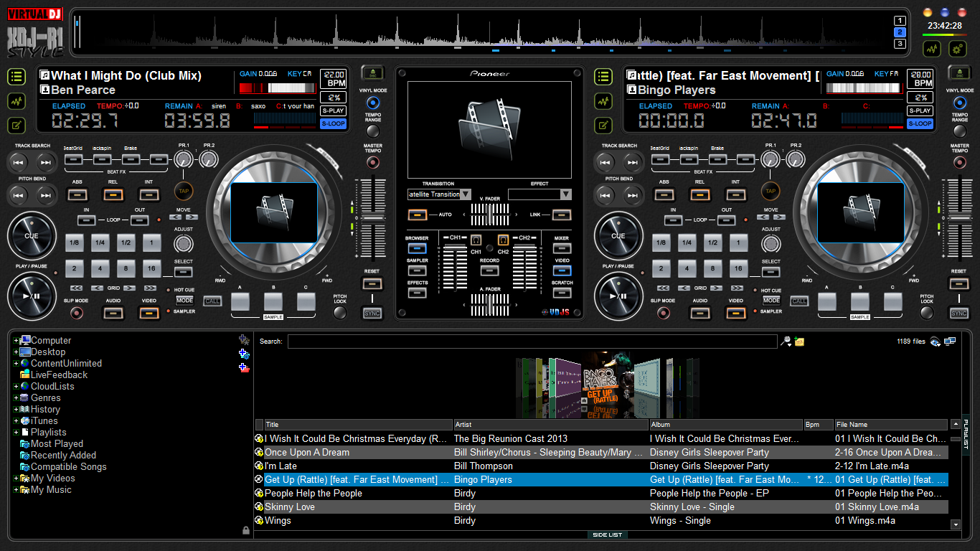The height and width of the screenshot is (551, 980).
Task: Click the add folder icon next to search
Action: pyautogui.click(x=799, y=342)
